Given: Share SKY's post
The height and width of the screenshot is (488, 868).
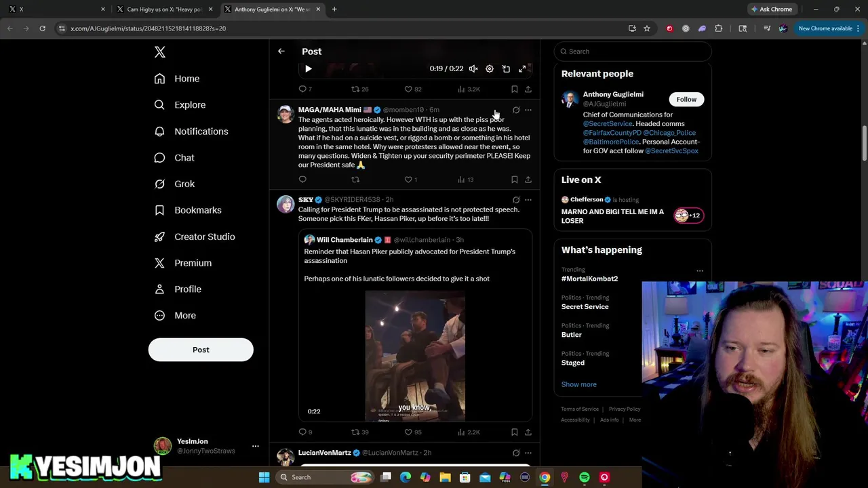Looking at the screenshot, I should coord(528,432).
